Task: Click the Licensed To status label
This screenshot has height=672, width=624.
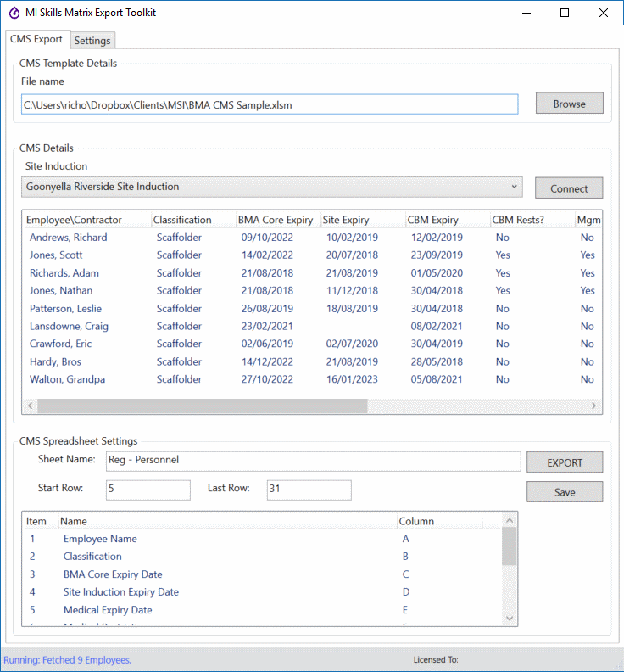Action: [436, 660]
